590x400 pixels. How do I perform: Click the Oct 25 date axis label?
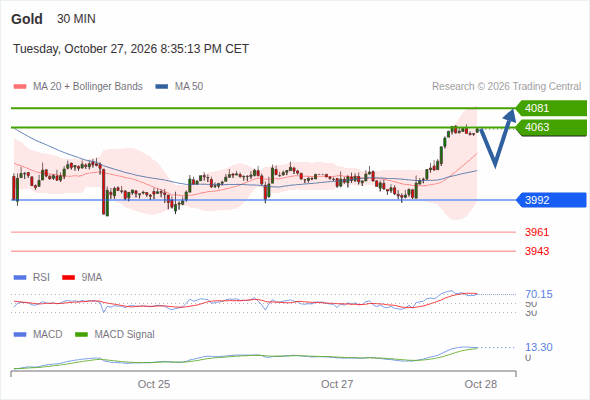click(154, 384)
